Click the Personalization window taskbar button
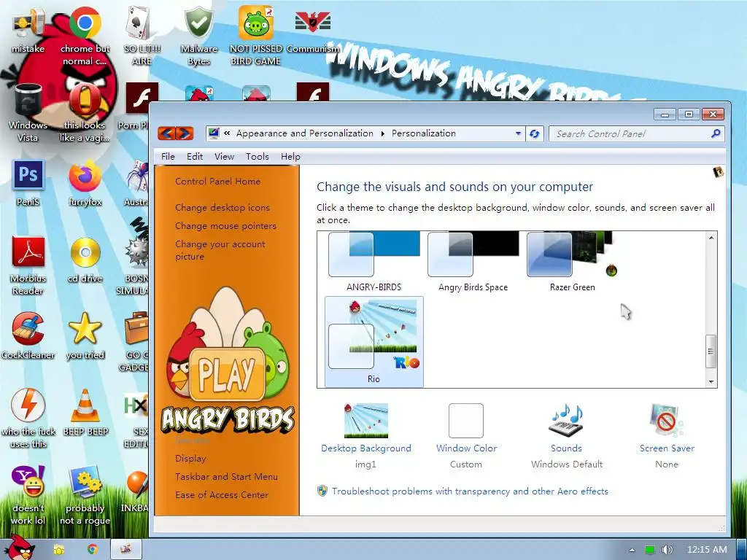 pyautogui.click(x=125, y=550)
